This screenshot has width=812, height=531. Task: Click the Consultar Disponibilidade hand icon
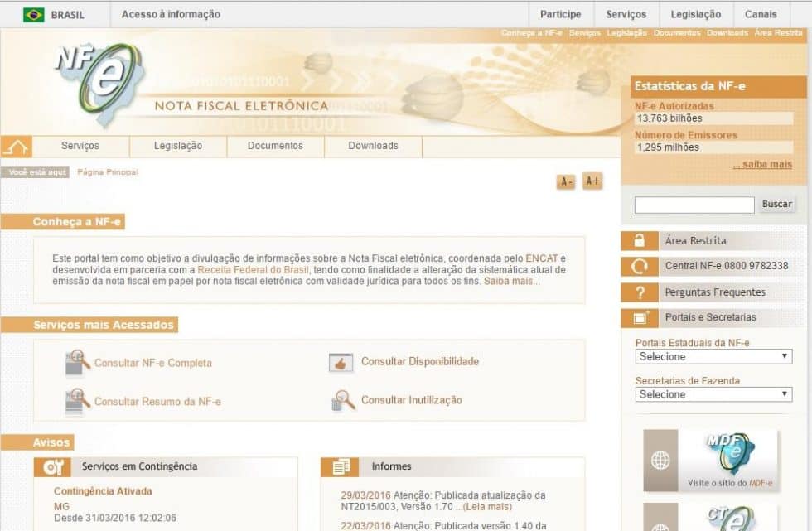[341, 363]
